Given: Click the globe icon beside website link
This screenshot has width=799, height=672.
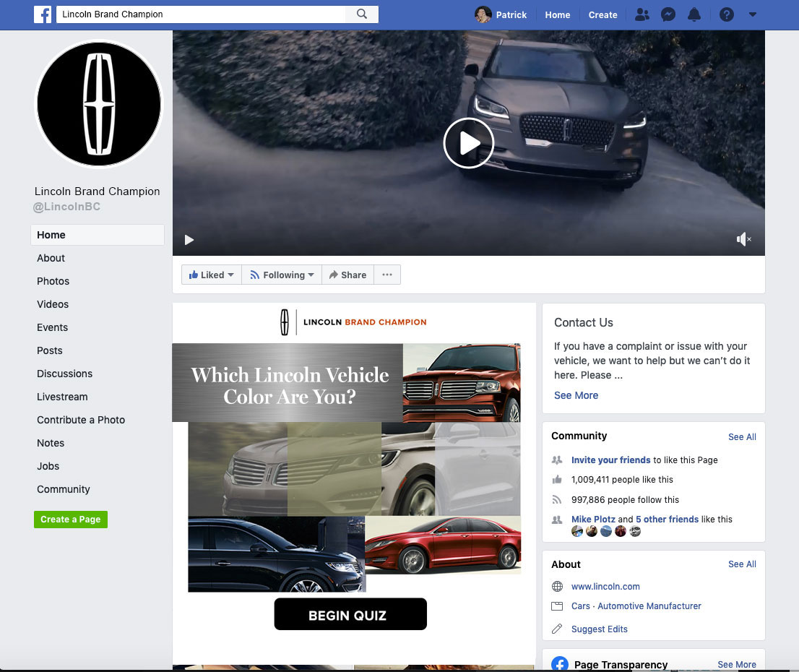Looking at the screenshot, I should (x=558, y=586).
